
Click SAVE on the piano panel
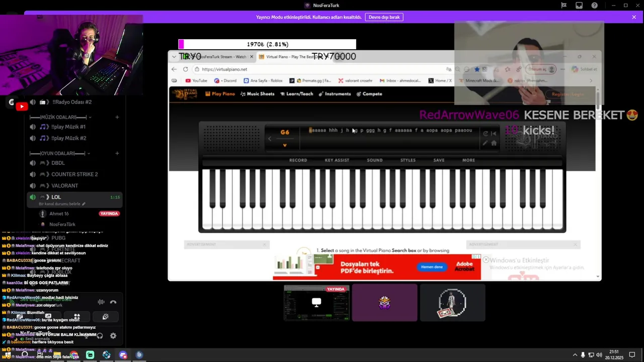pos(439,160)
